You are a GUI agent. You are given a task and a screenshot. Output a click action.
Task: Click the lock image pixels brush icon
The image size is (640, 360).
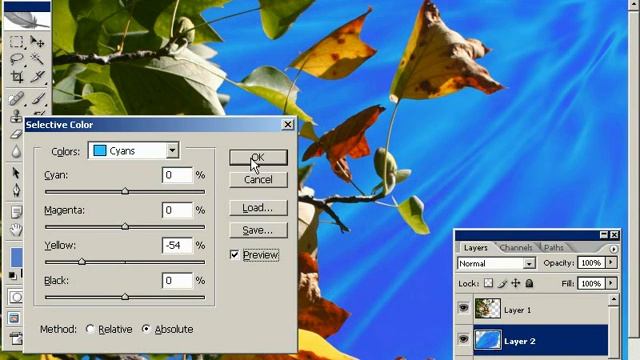click(x=502, y=283)
